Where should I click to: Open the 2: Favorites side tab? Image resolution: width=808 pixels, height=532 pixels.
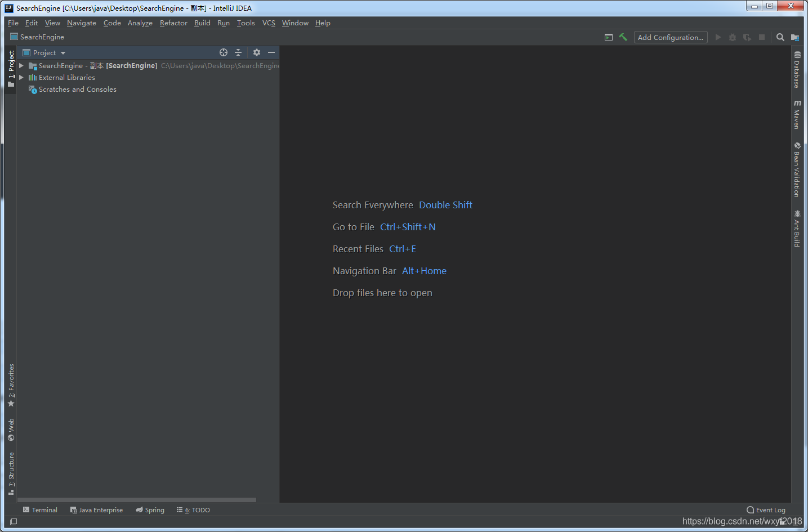[x=11, y=385]
